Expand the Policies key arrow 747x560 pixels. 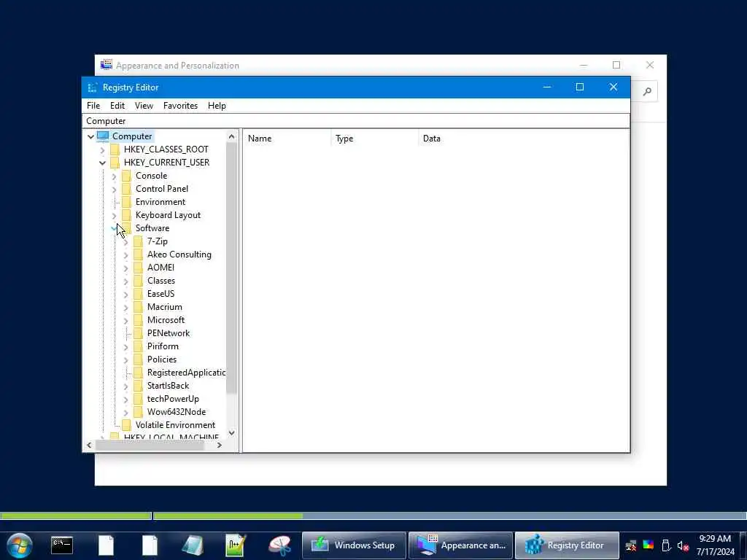(x=125, y=360)
